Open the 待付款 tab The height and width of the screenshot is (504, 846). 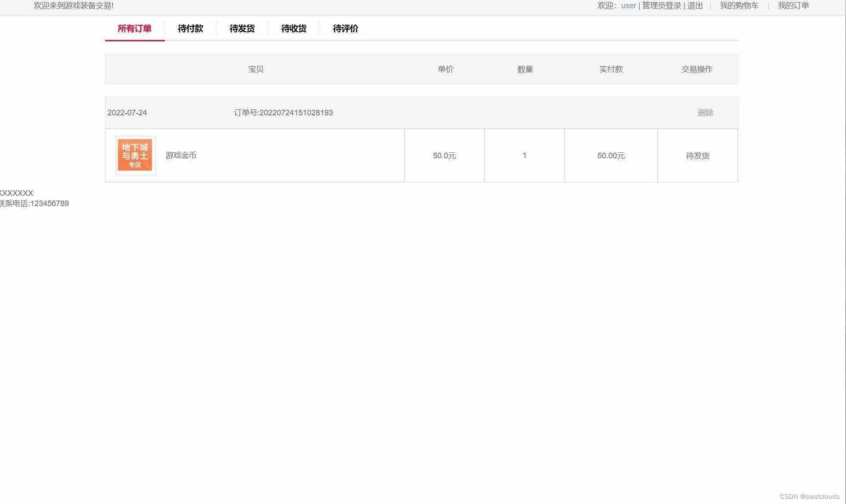pyautogui.click(x=190, y=28)
